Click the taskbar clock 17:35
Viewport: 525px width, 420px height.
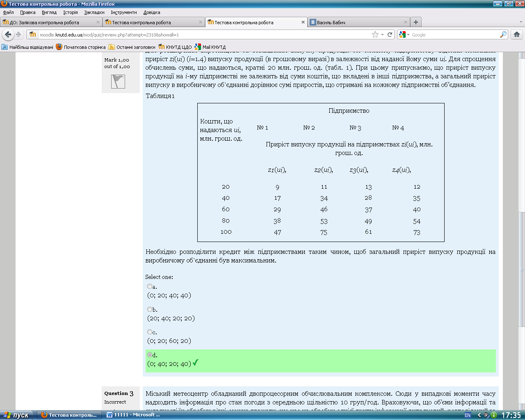511,415
